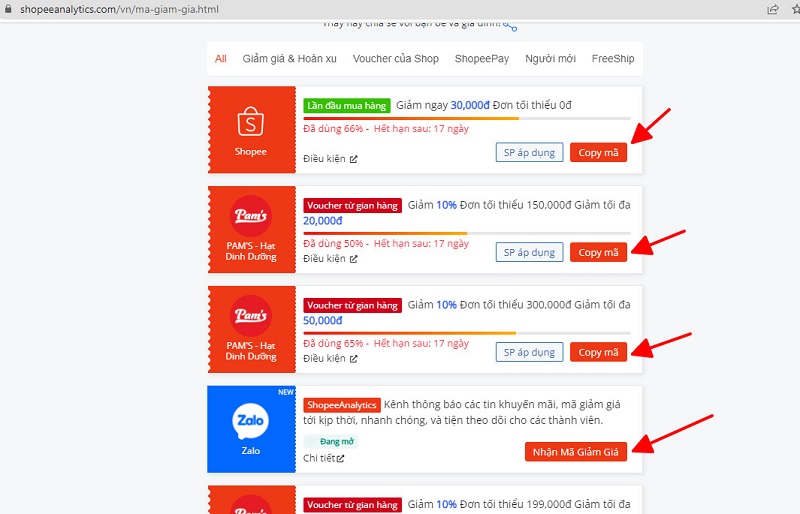The height and width of the screenshot is (514, 800).
Task: Show the FreeShip voucher tab
Action: click(612, 59)
